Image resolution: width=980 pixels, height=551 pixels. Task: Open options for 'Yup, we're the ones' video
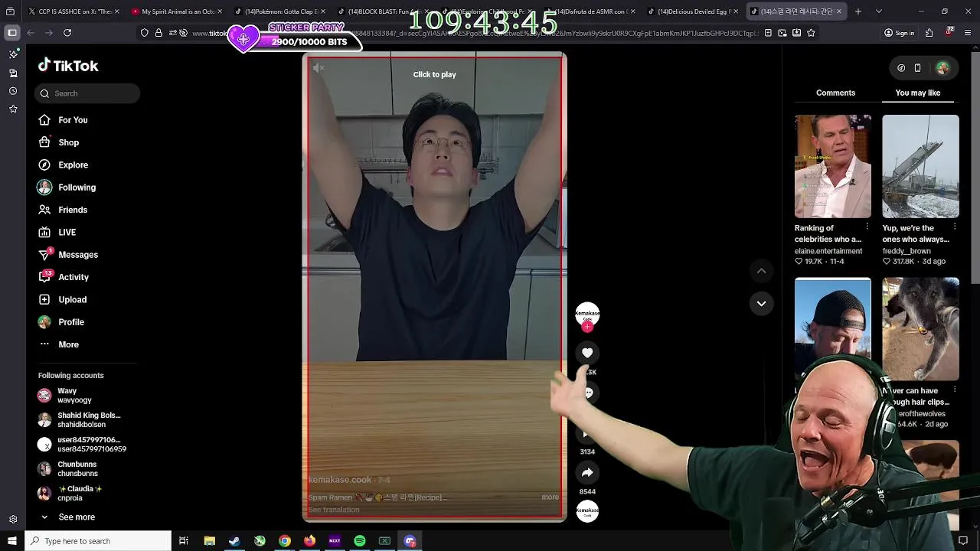[955, 227]
